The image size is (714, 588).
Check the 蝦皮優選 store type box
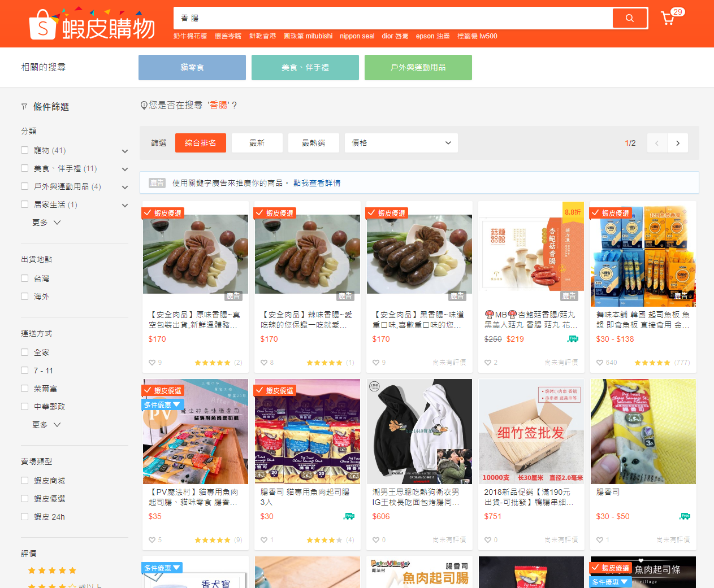click(24, 499)
